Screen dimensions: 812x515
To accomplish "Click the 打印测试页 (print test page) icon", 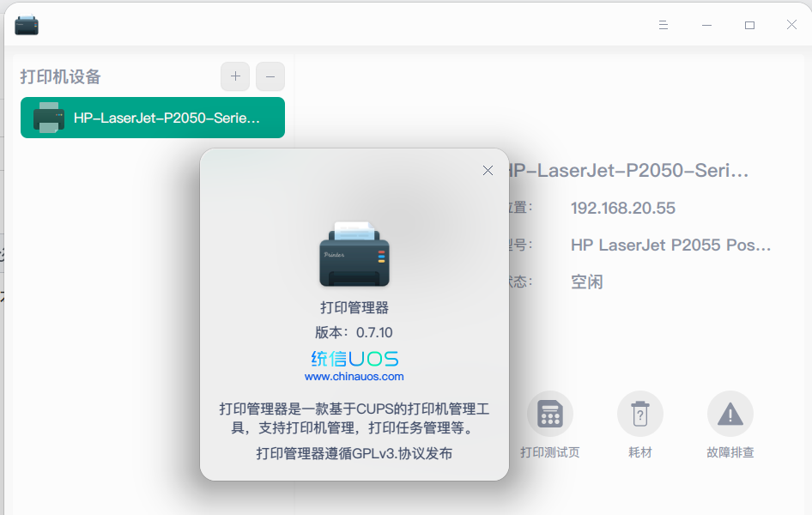I will coord(549,413).
